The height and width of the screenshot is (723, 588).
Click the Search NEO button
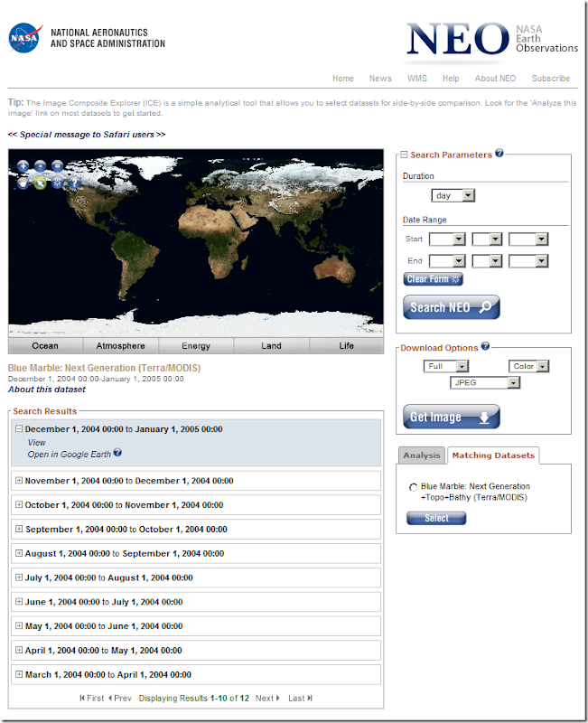(452, 307)
